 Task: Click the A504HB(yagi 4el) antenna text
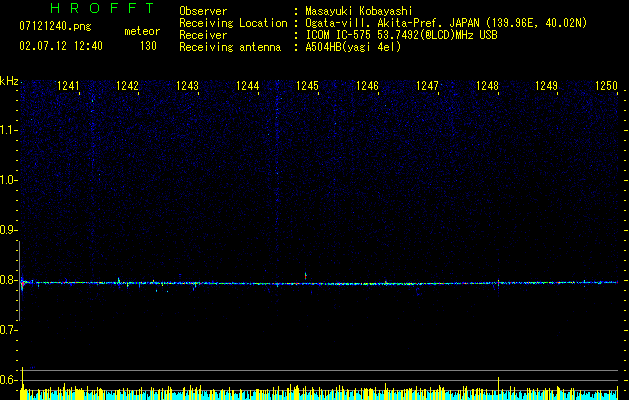[353, 47]
